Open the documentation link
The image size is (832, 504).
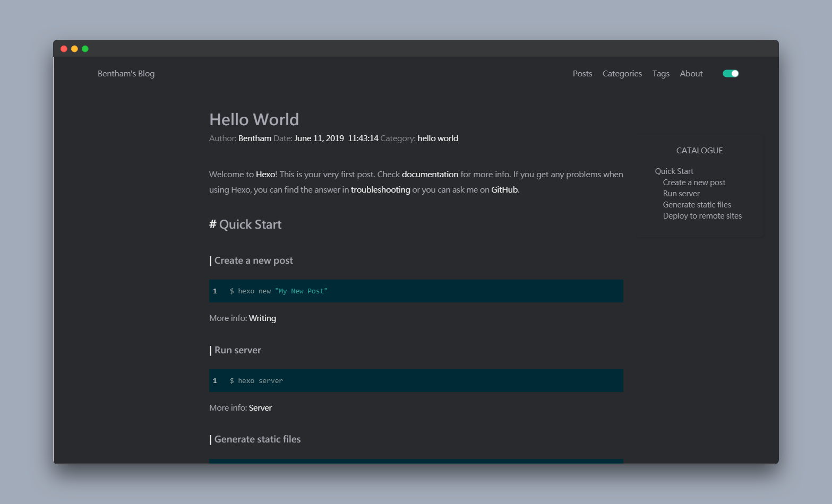coord(430,175)
